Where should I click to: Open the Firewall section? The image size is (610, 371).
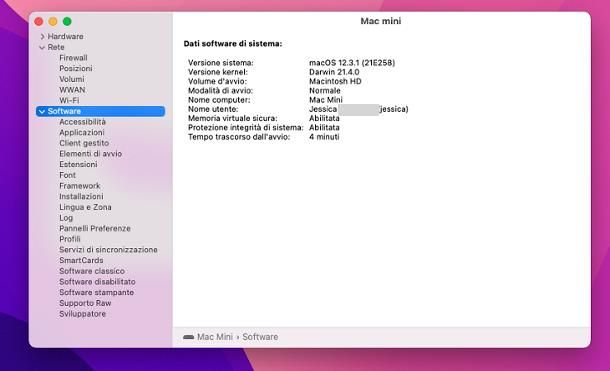click(73, 58)
